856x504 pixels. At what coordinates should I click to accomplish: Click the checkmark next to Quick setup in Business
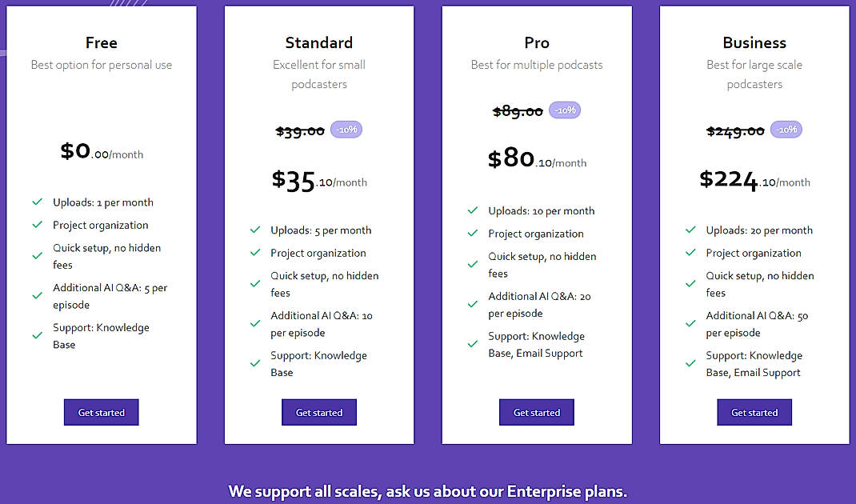tap(690, 281)
